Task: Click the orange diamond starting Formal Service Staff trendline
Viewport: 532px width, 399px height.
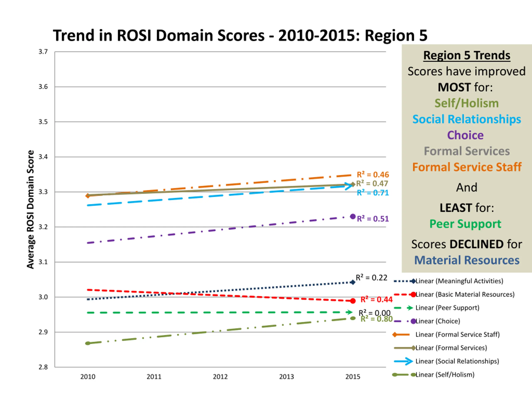Action: click(x=88, y=196)
